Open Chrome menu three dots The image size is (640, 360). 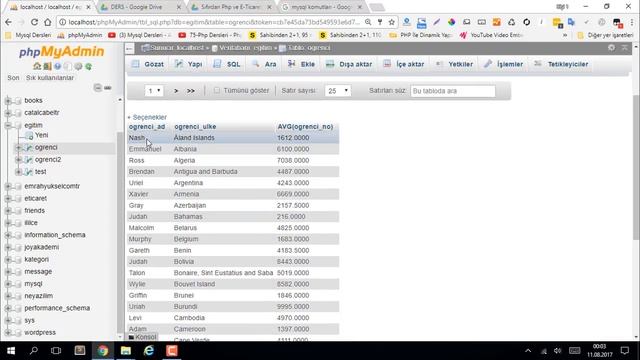[632, 22]
